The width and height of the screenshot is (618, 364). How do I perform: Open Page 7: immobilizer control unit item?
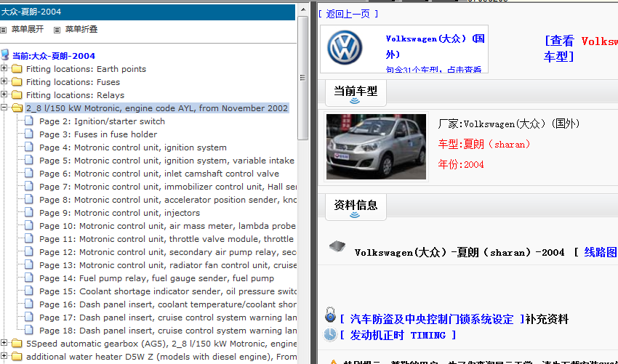168,187
